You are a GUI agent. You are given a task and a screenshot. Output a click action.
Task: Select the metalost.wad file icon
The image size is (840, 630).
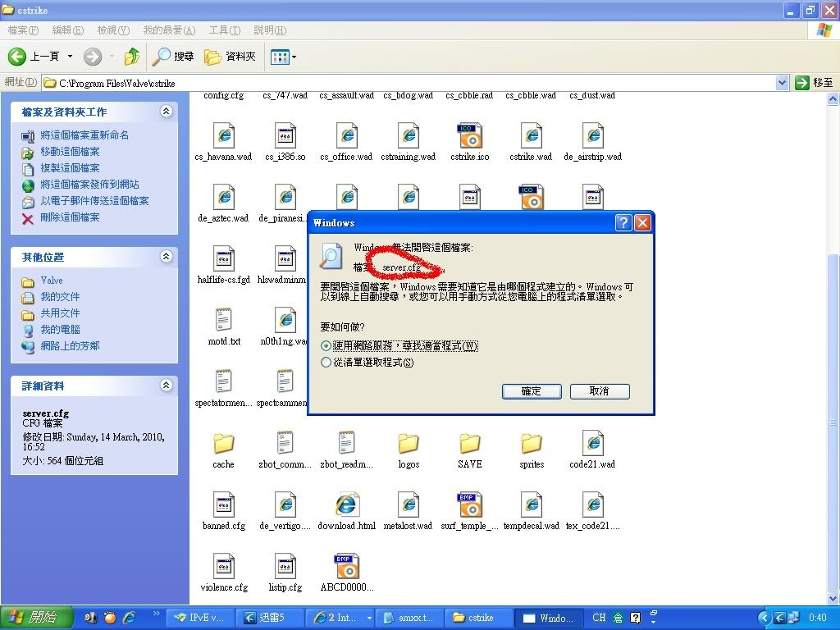pyautogui.click(x=409, y=504)
